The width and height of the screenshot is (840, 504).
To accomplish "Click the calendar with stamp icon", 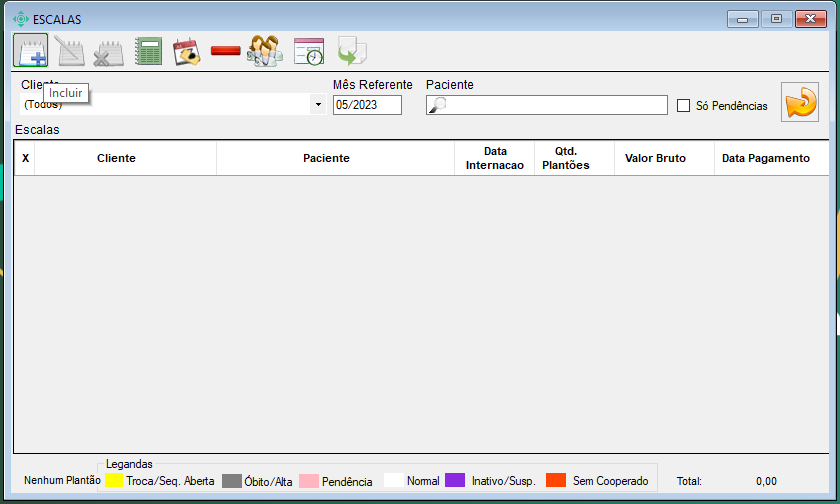I will [187, 51].
